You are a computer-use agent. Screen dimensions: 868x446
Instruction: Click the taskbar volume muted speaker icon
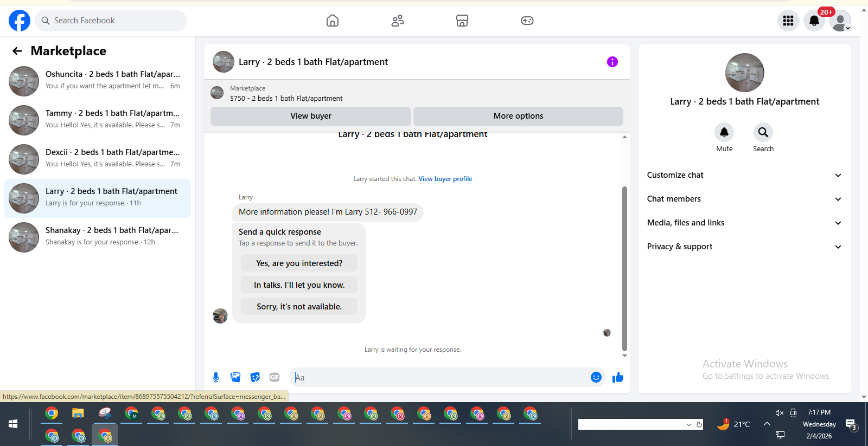(780, 413)
